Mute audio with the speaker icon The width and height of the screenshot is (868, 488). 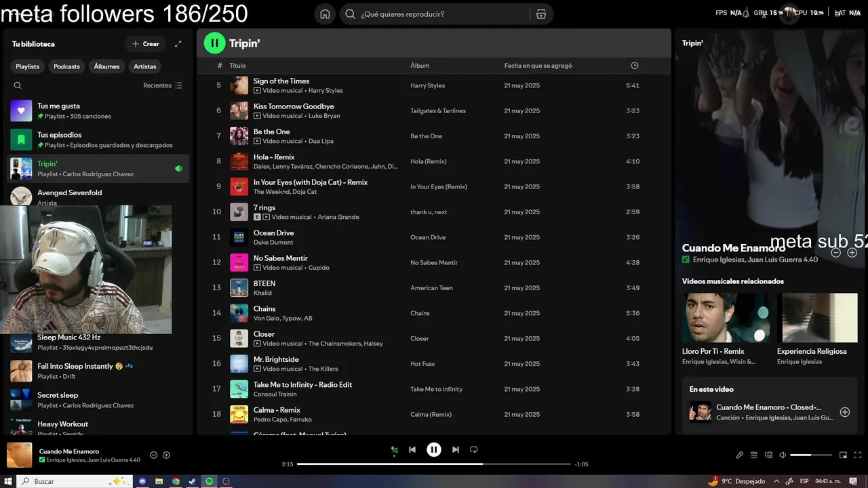tap(783, 455)
